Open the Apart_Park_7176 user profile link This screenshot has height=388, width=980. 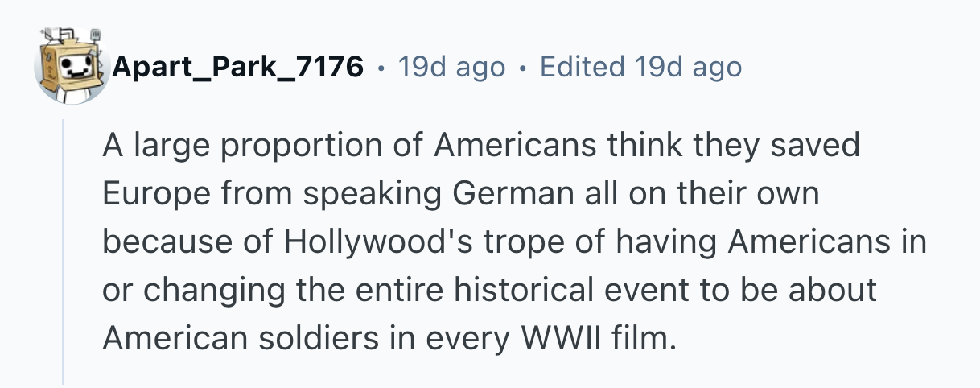[237, 67]
